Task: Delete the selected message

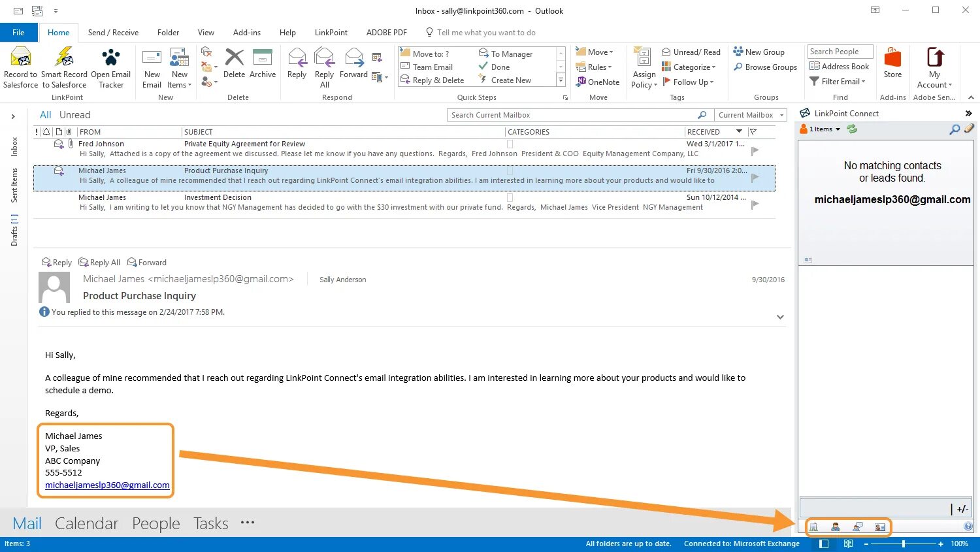Action: coord(234,63)
